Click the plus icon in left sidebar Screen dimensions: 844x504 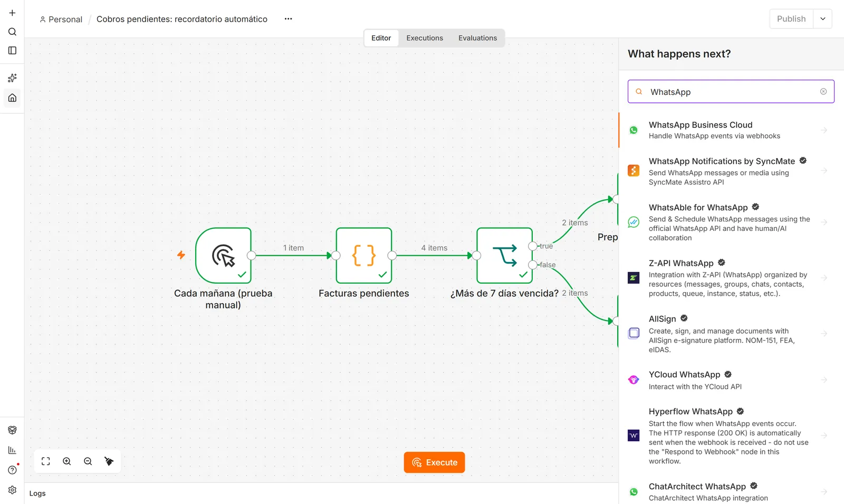[12, 13]
